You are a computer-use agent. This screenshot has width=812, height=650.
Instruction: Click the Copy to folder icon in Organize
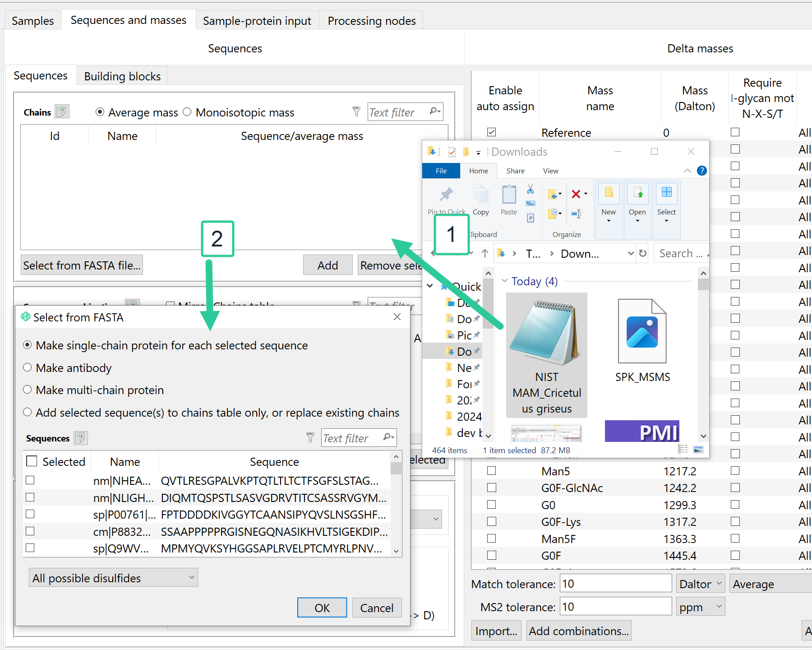[554, 213]
